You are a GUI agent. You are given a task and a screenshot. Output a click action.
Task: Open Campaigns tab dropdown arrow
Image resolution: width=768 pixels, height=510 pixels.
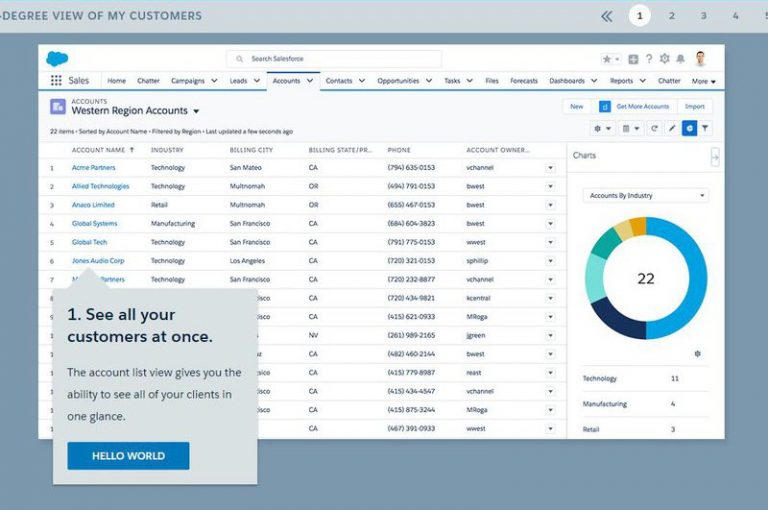pos(214,81)
